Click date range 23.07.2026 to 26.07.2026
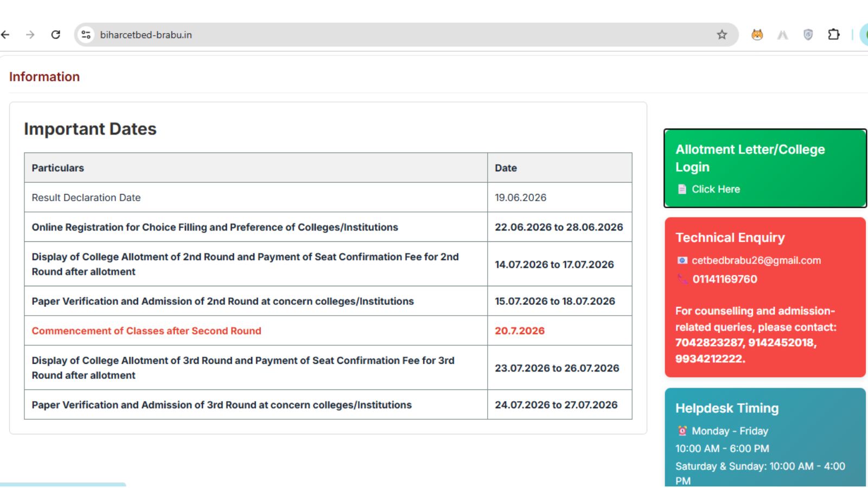868x488 pixels. pos(557,368)
